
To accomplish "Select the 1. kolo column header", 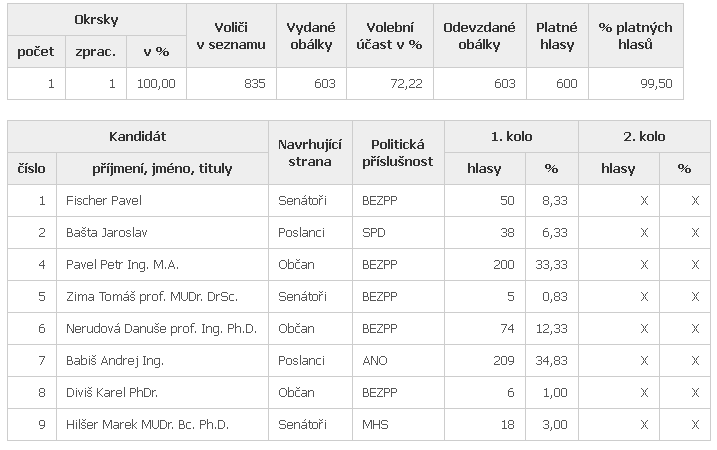I will pyautogui.click(x=511, y=137).
